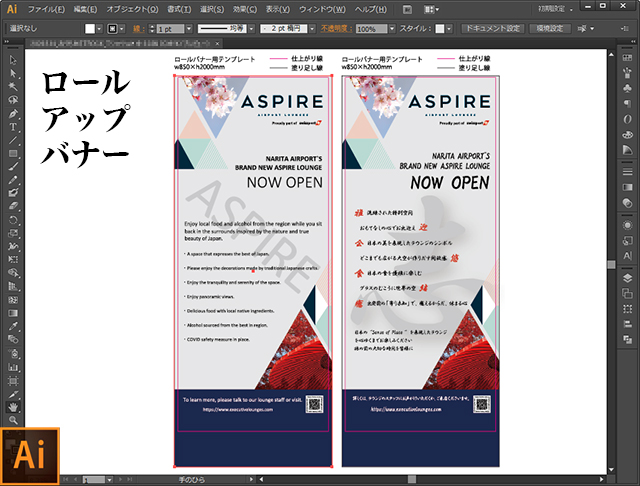Open the 編集 menu

[85, 9]
